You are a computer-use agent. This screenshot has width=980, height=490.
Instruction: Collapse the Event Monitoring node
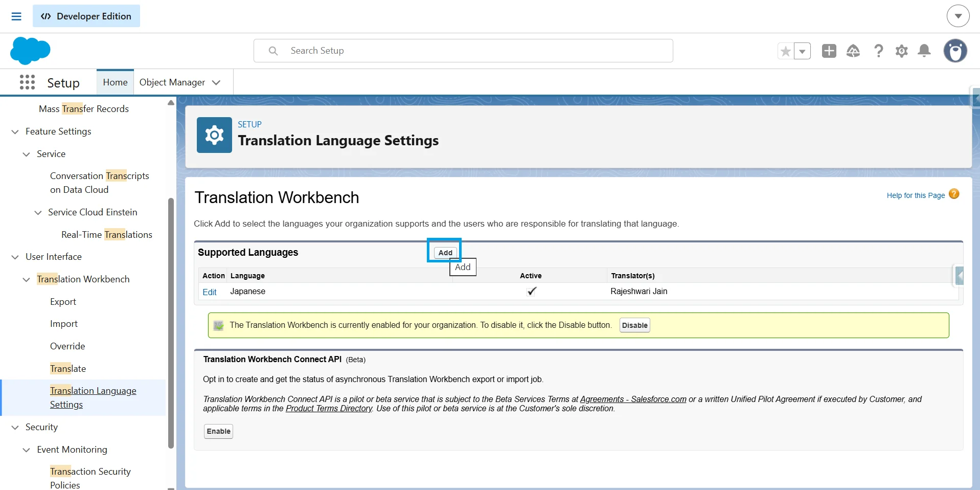tap(26, 450)
